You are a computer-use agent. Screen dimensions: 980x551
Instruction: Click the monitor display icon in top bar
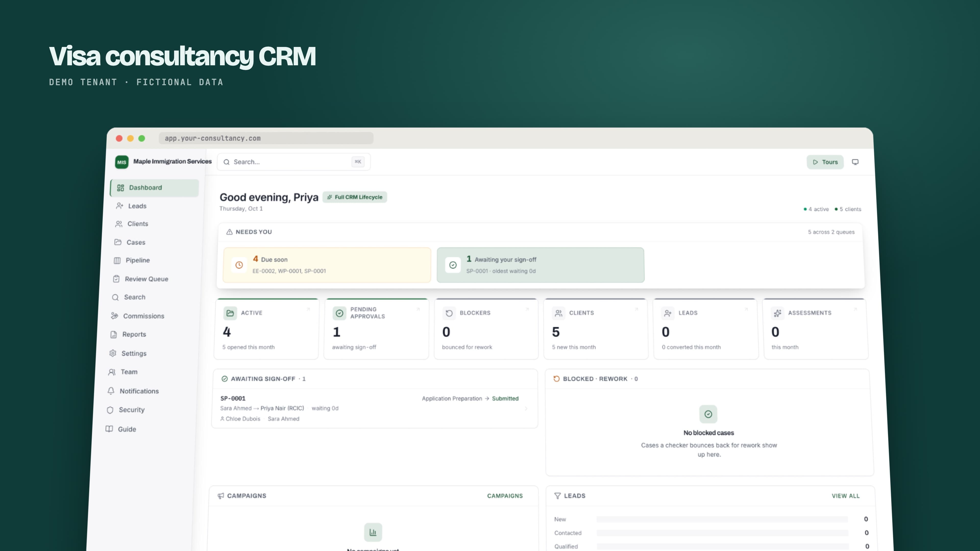point(855,162)
